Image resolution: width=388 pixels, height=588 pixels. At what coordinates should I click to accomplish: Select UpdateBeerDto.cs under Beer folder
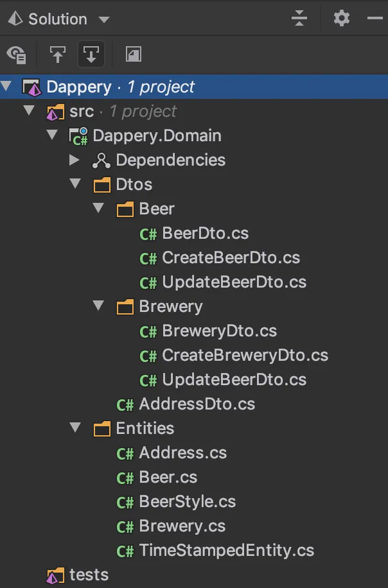(x=234, y=282)
